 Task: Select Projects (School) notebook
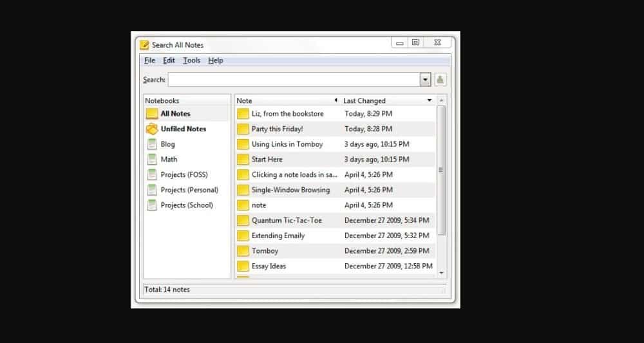click(x=186, y=205)
